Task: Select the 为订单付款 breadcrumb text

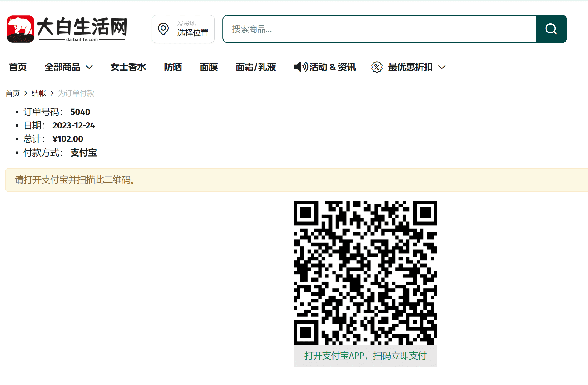Action: [76, 93]
